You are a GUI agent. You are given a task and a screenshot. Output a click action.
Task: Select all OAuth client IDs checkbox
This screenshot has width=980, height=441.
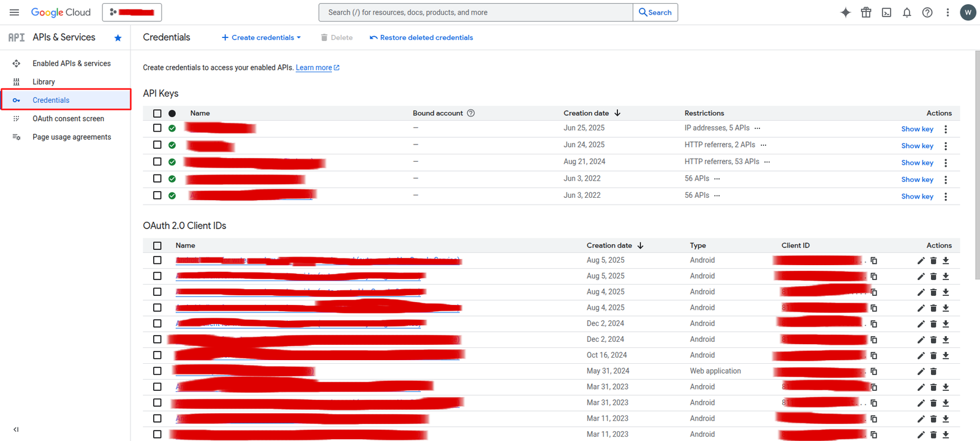[157, 246]
